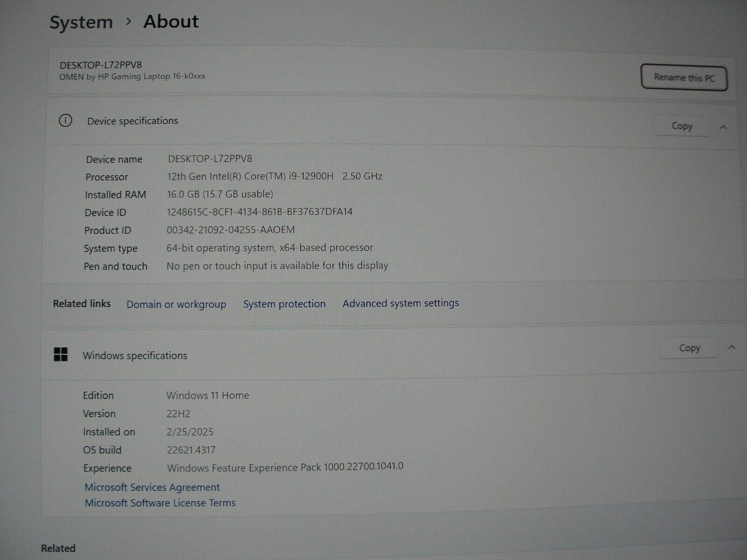The image size is (747, 560).
Task: Click the Windows specifications heading
Action: (135, 356)
